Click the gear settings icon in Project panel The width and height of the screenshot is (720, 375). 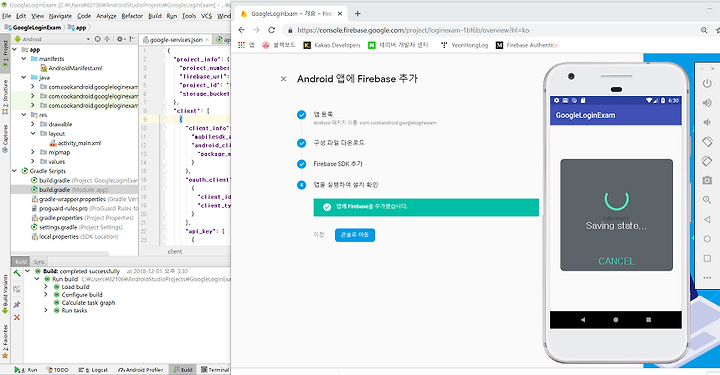(x=120, y=39)
